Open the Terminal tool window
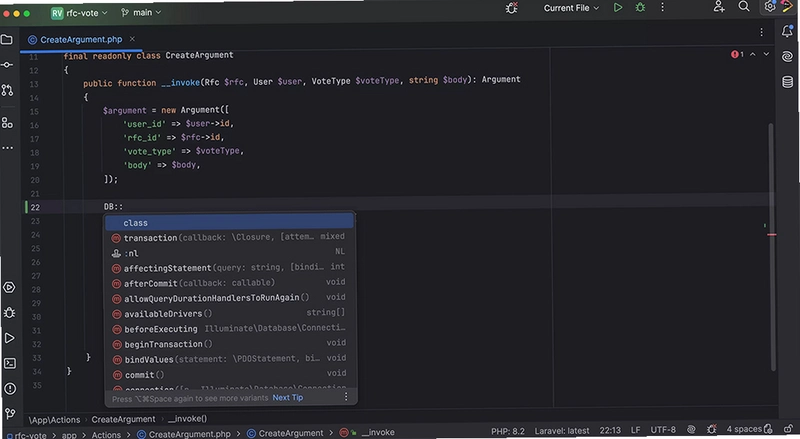The image size is (800, 439). click(10, 363)
